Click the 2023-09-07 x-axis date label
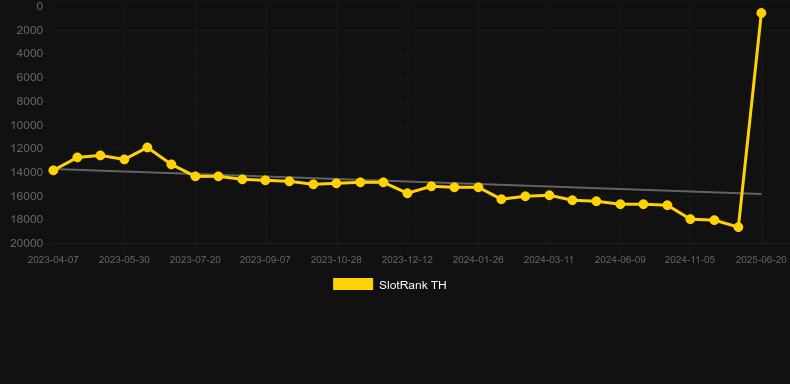 tap(265, 260)
